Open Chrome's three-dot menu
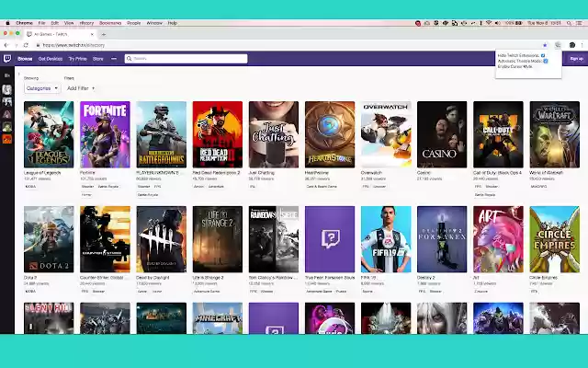Image resolution: width=588 pixels, height=368 pixels. point(582,45)
